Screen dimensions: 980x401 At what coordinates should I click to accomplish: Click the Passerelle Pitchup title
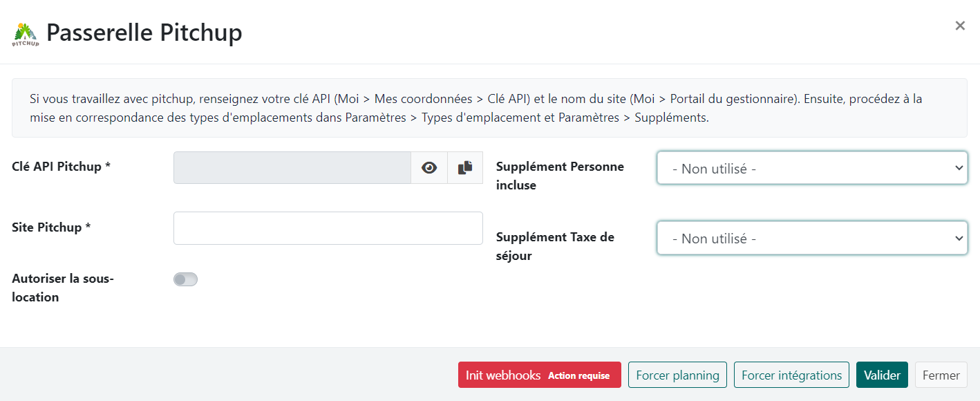[144, 33]
